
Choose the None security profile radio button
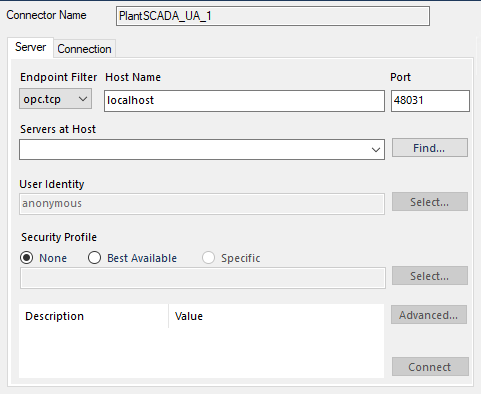click(x=27, y=258)
